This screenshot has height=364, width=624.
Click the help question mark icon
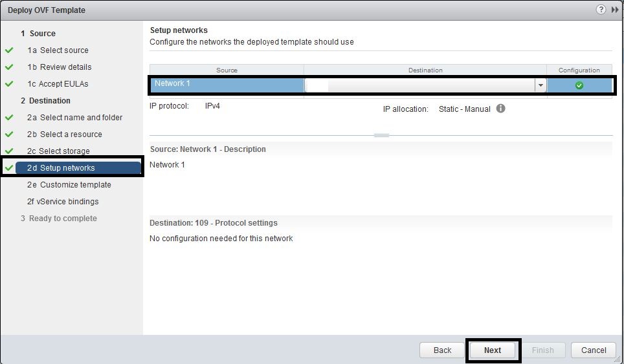coord(601,10)
